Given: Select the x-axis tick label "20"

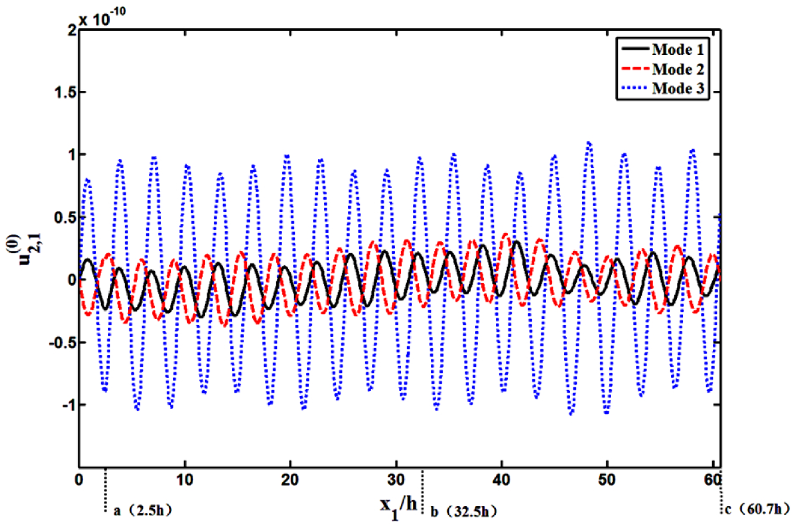Looking at the screenshot, I should [290, 480].
